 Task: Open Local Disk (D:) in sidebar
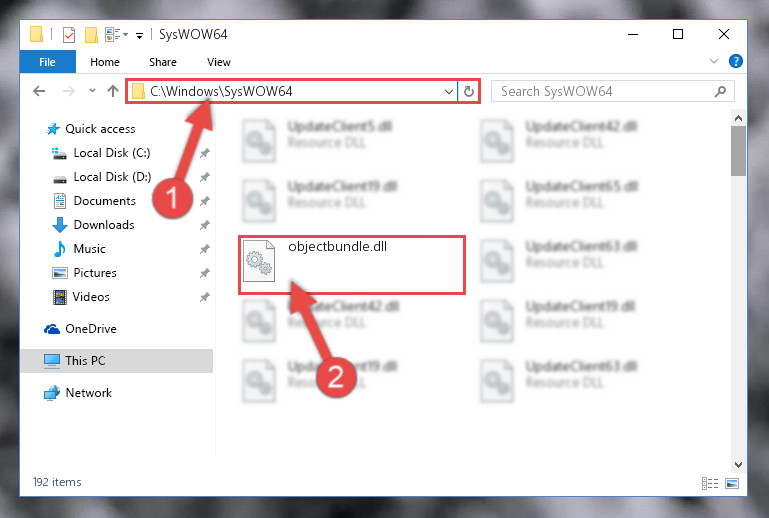pyautogui.click(x=112, y=177)
